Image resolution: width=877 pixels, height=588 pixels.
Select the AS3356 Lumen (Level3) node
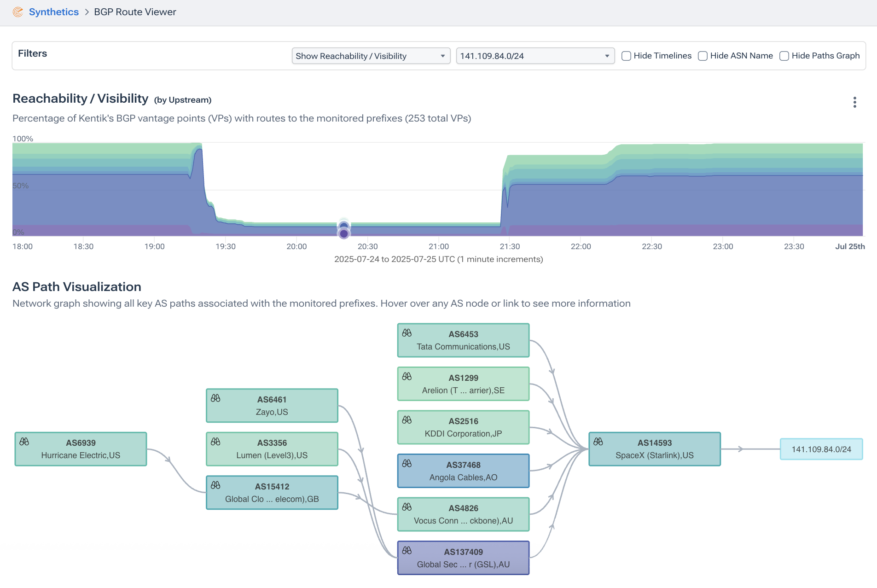pos(272,449)
